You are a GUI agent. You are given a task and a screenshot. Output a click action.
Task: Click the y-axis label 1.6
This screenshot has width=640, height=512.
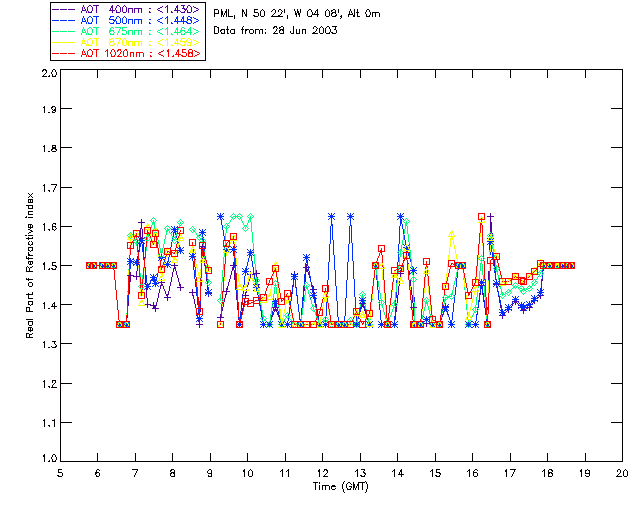(x=49, y=227)
